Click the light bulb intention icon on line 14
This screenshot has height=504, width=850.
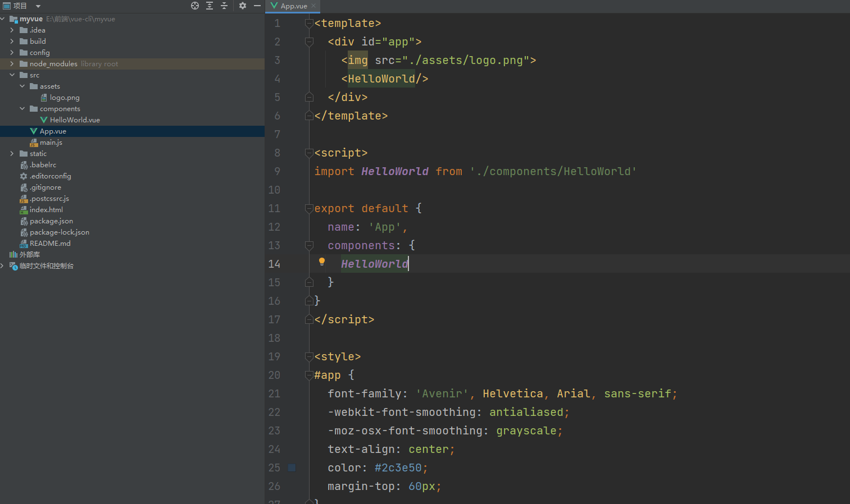pos(322,262)
